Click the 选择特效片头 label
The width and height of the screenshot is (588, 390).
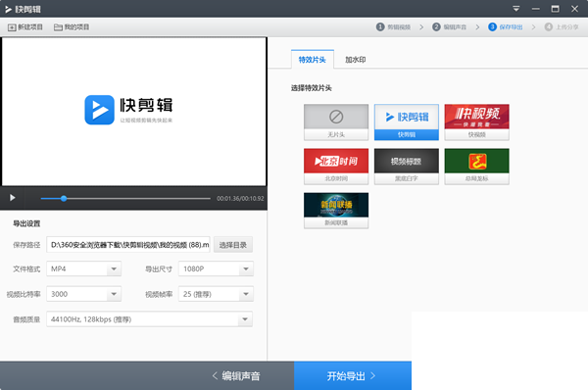pyautogui.click(x=312, y=88)
